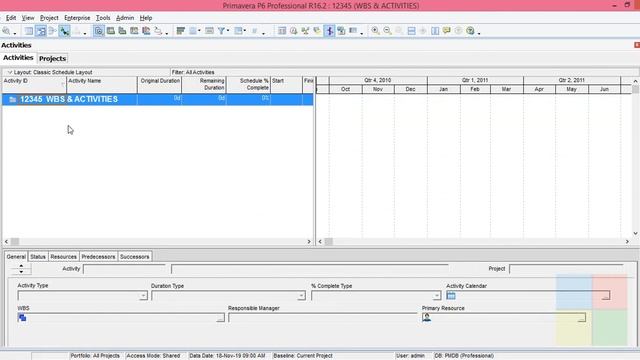Click the Activity Table toolbar icon
This screenshot has height=360, width=640.
29,31
